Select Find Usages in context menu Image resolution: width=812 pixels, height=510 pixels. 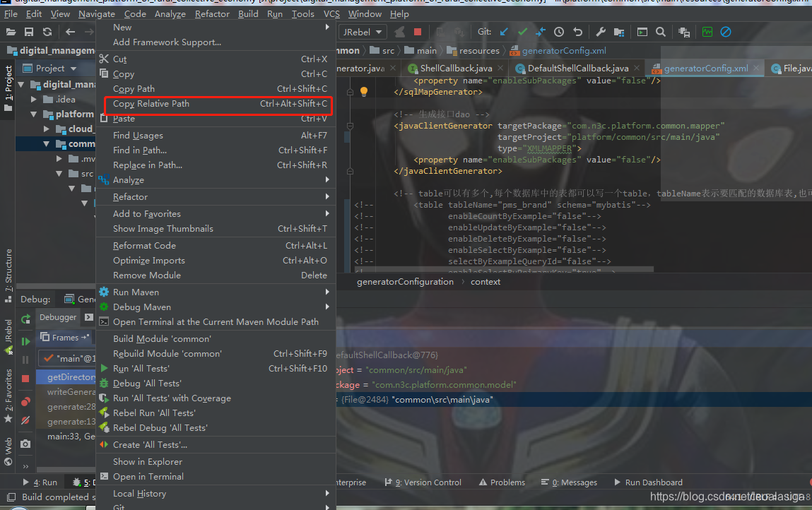point(216,135)
